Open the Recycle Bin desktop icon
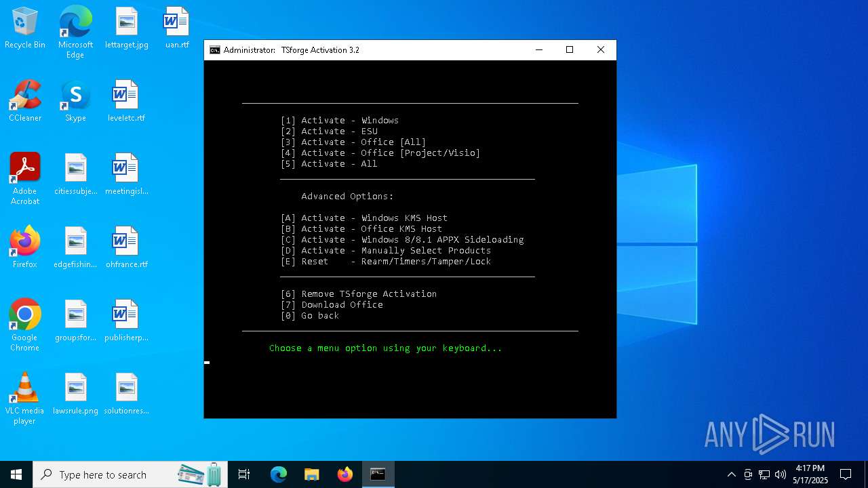The width and height of the screenshot is (868, 488). 25,28
